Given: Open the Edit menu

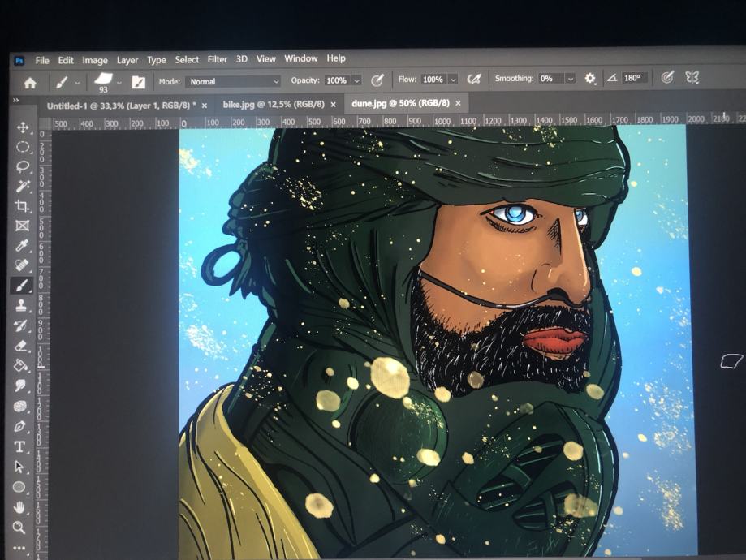Looking at the screenshot, I should pyautogui.click(x=66, y=60).
